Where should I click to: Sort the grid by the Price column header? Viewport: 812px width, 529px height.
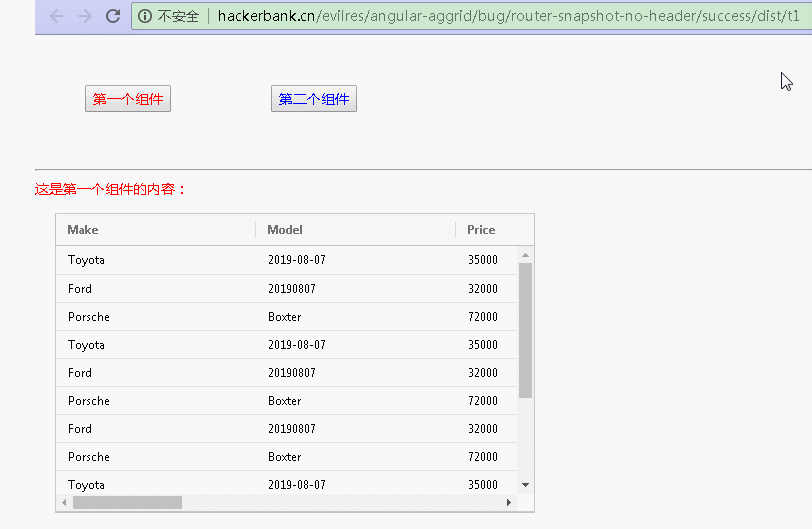coord(495,230)
